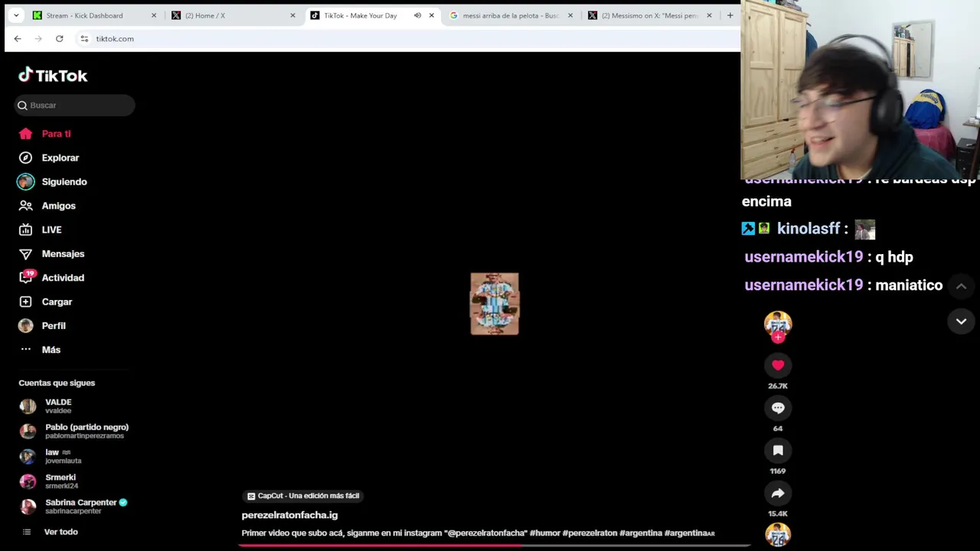
Task: Open the Explorar compass icon
Action: coord(25,158)
